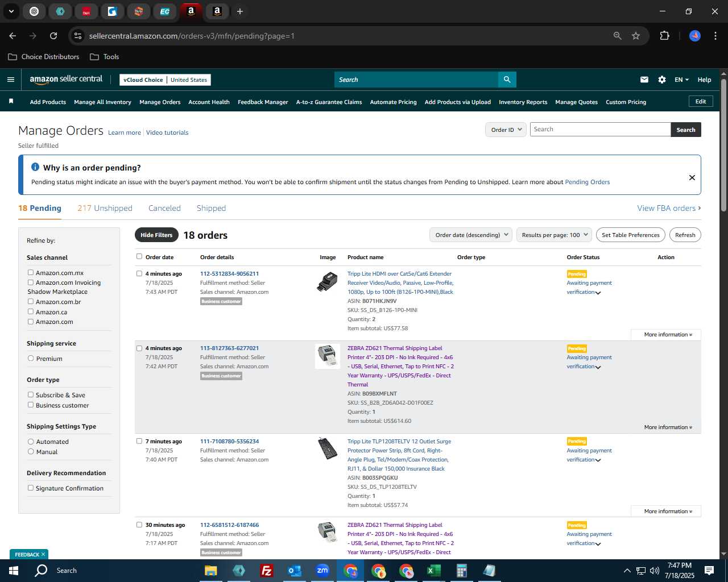Click the Refresh orders button
This screenshot has width=728, height=582.
click(x=685, y=235)
